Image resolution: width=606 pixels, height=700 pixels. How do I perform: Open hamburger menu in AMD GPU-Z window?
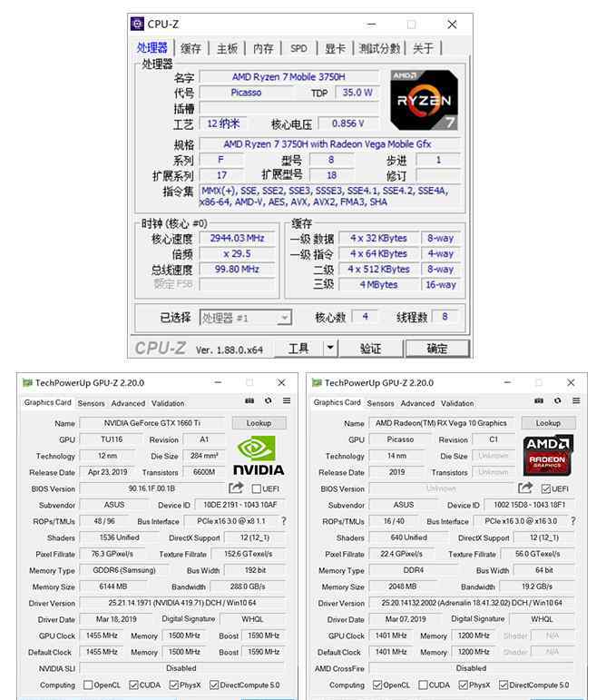(x=576, y=401)
